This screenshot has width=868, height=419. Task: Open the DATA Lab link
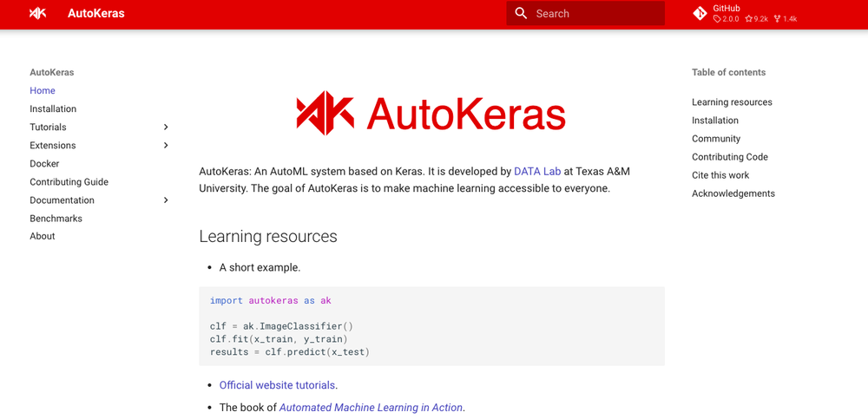click(x=537, y=172)
